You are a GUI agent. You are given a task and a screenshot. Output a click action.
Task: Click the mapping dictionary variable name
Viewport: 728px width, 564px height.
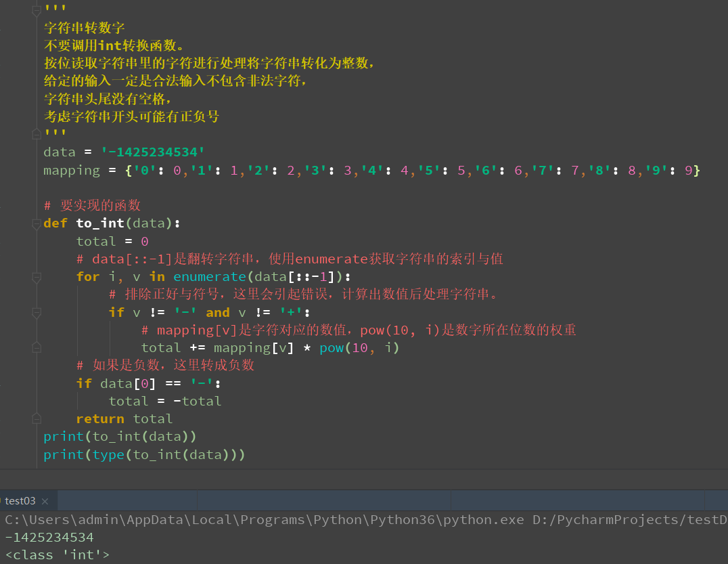click(72, 171)
